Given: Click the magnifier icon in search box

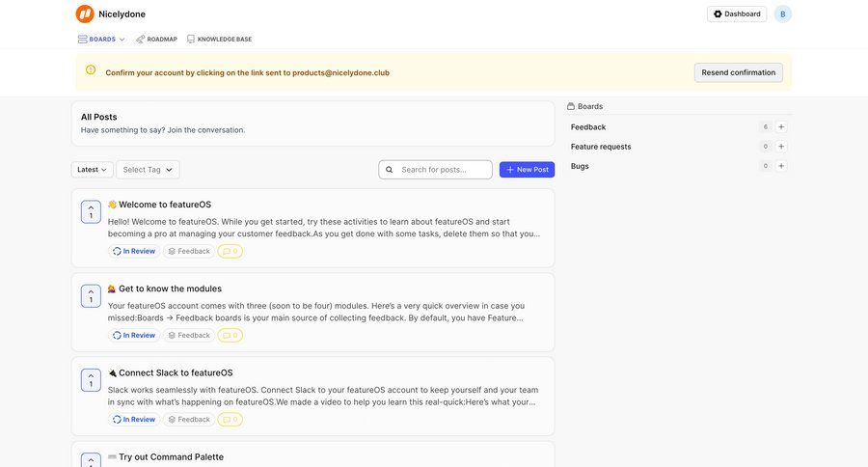Looking at the screenshot, I should (390, 170).
